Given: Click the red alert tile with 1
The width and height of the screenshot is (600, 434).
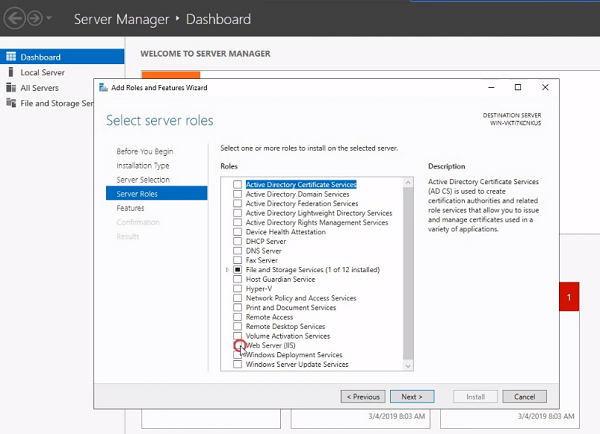Looking at the screenshot, I should pos(569,297).
